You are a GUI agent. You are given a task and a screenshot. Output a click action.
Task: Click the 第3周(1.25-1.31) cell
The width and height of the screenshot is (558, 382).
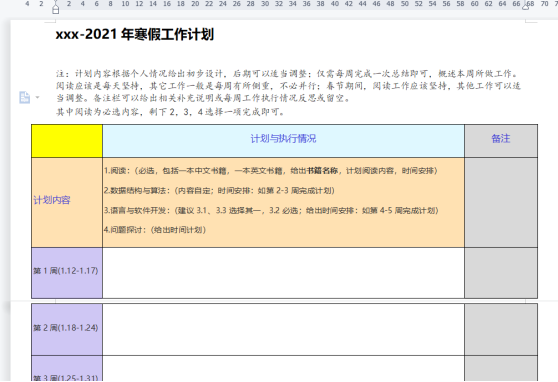pos(67,369)
